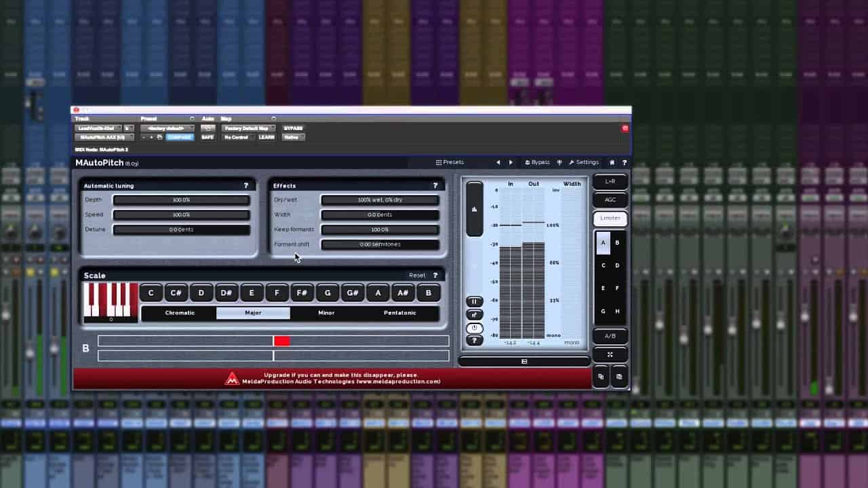The width and height of the screenshot is (868, 488).
Task: Click the home icon in plugin header
Action: tap(612, 163)
